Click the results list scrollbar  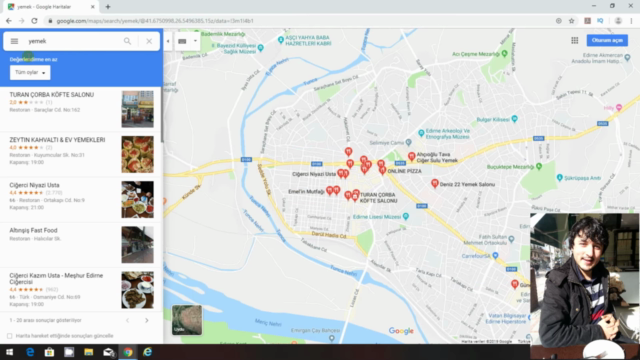(162, 115)
